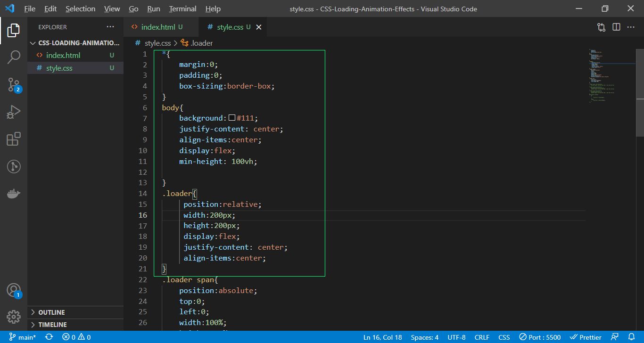This screenshot has height=343, width=644.
Task: Click the Open Changes icon in editor toolbar
Action: click(601, 27)
